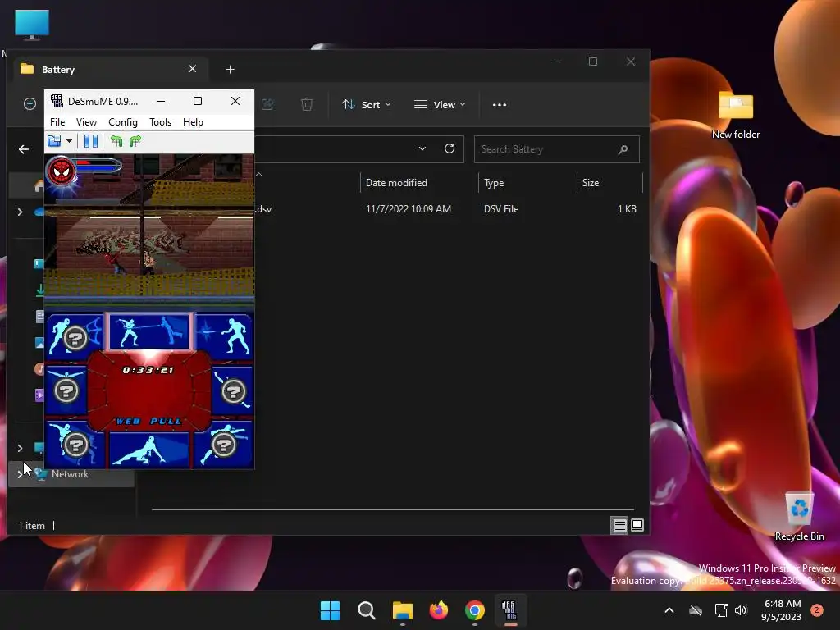Select the .dsv file row

(x=448, y=209)
